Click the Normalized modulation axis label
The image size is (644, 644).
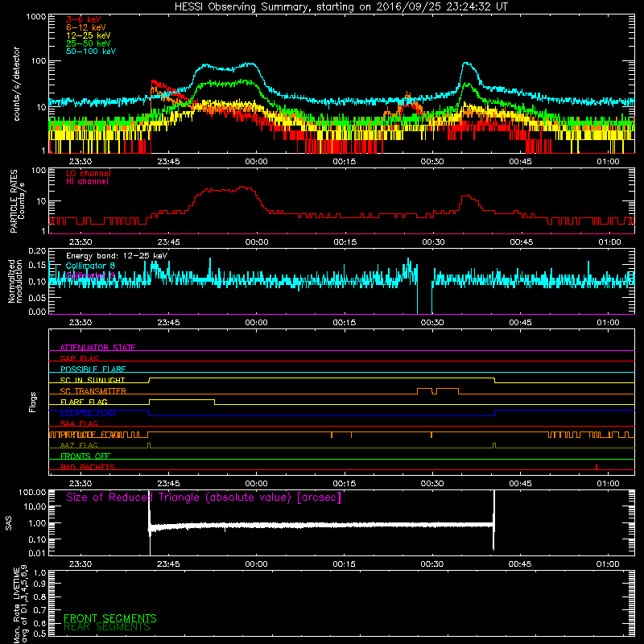click(x=15, y=281)
